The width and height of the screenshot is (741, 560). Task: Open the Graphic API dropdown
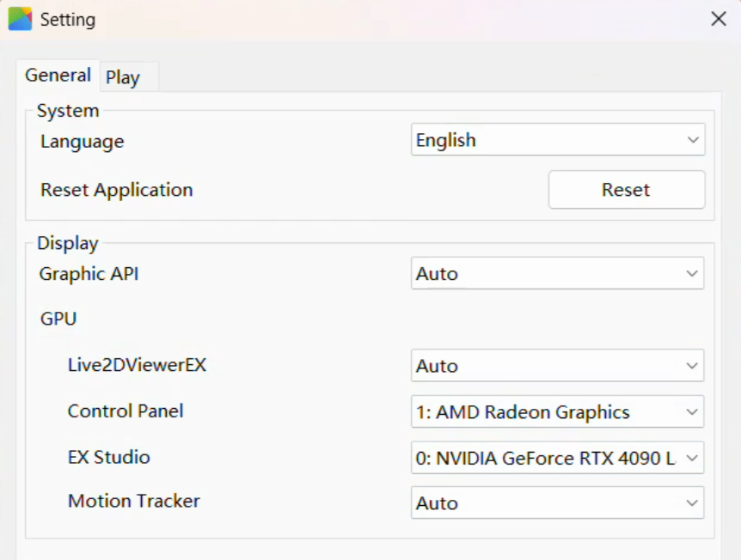(558, 273)
